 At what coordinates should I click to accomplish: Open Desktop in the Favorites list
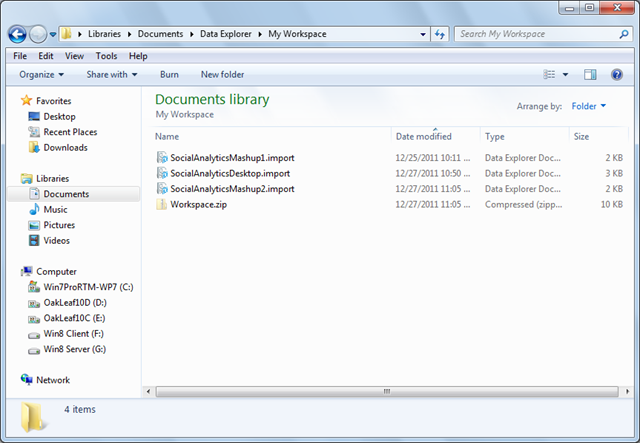point(60,117)
